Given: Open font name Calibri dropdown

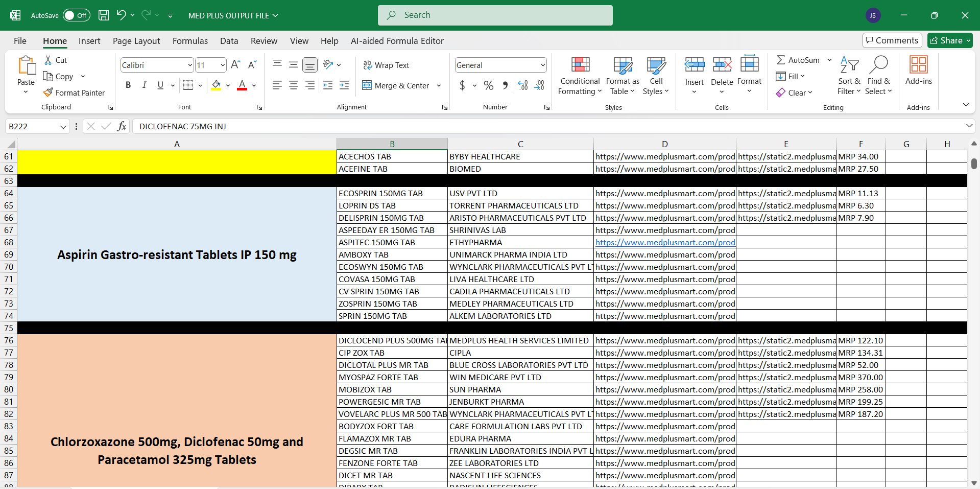Looking at the screenshot, I should 190,65.
